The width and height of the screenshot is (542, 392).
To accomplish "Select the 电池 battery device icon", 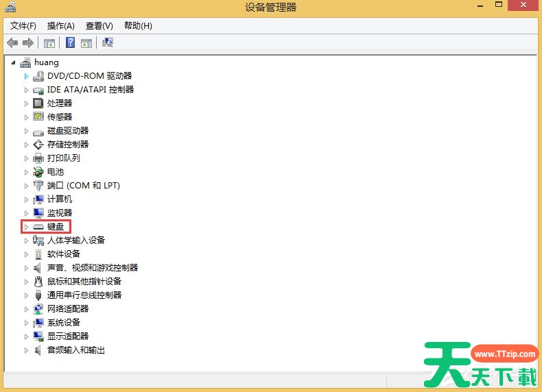I will coord(38,172).
